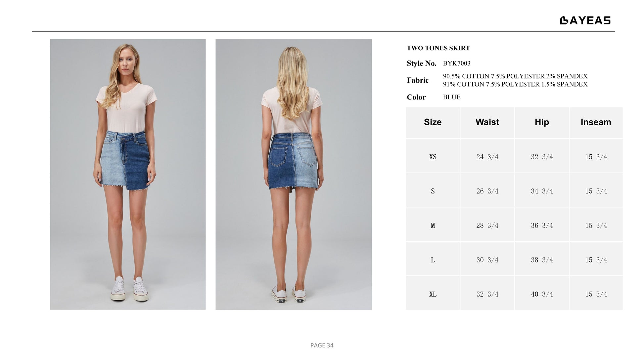The image size is (644, 362).
Task: Select the S size row label
Action: pos(433,191)
